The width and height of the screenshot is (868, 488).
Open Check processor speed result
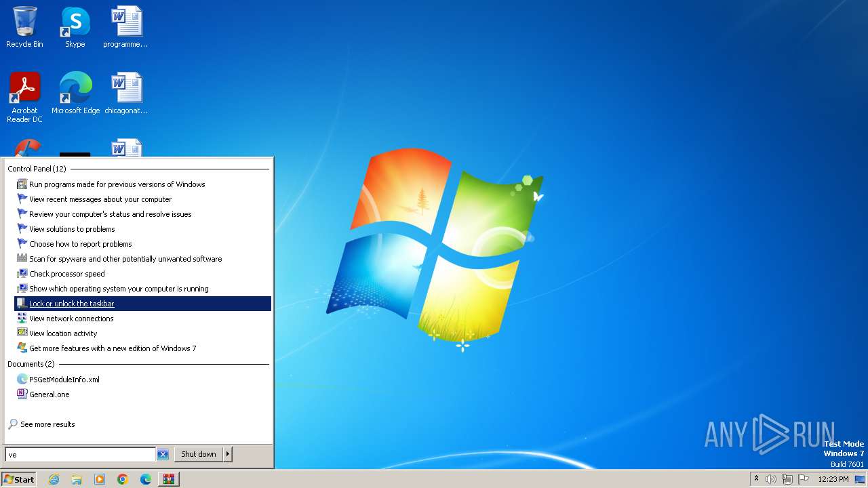(x=142, y=274)
